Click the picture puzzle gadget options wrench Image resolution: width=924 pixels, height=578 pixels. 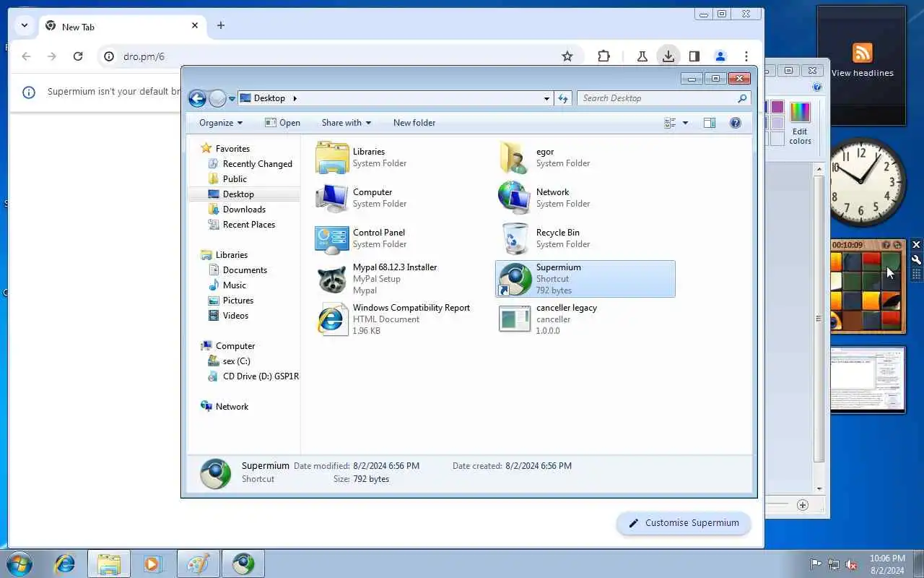click(x=916, y=260)
